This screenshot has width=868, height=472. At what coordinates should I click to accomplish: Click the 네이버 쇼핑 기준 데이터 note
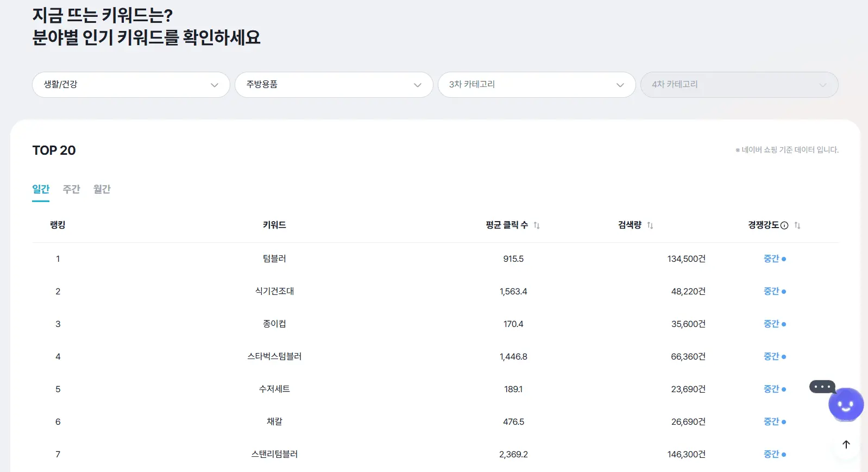787,150
